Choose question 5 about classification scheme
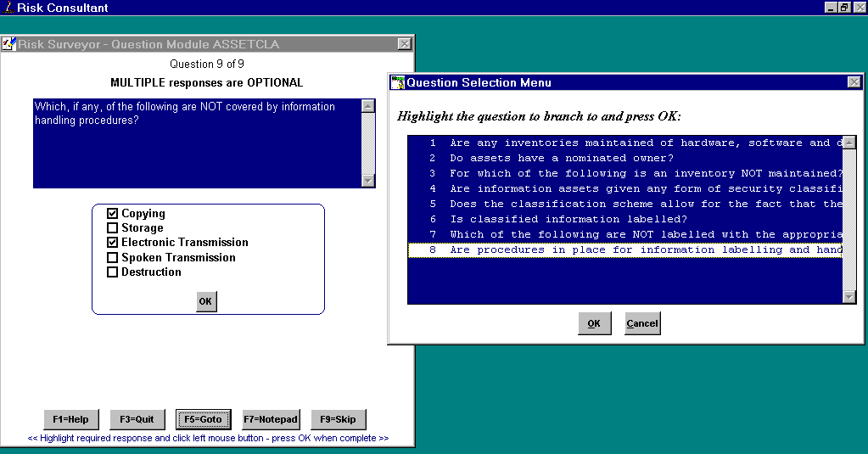The image size is (868, 454). click(x=625, y=204)
